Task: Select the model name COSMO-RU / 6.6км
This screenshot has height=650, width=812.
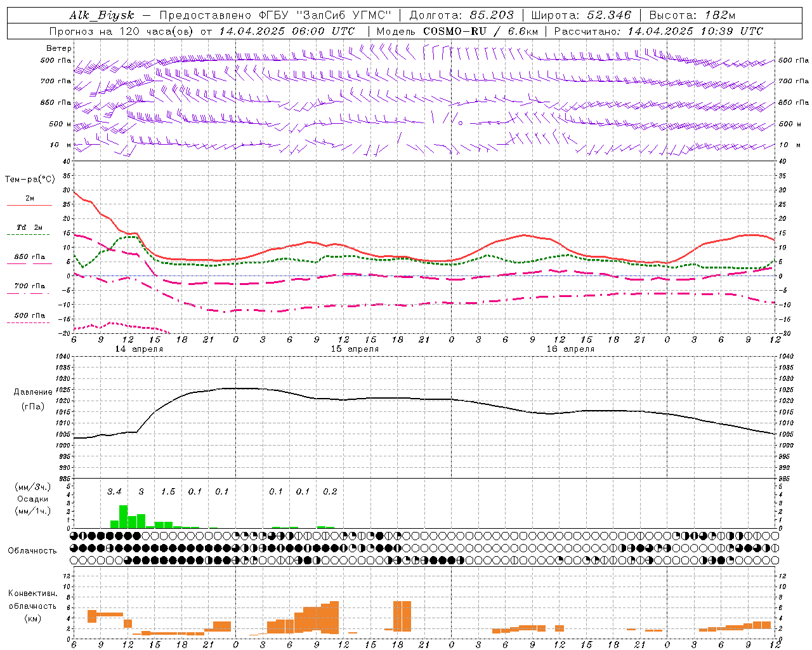Action: (480, 31)
